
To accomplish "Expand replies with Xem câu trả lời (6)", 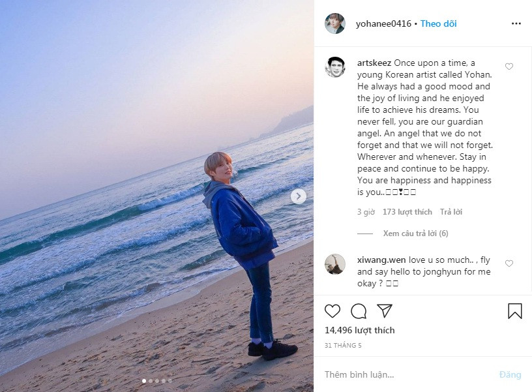I will pyautogui.click(x=415, y=234).
